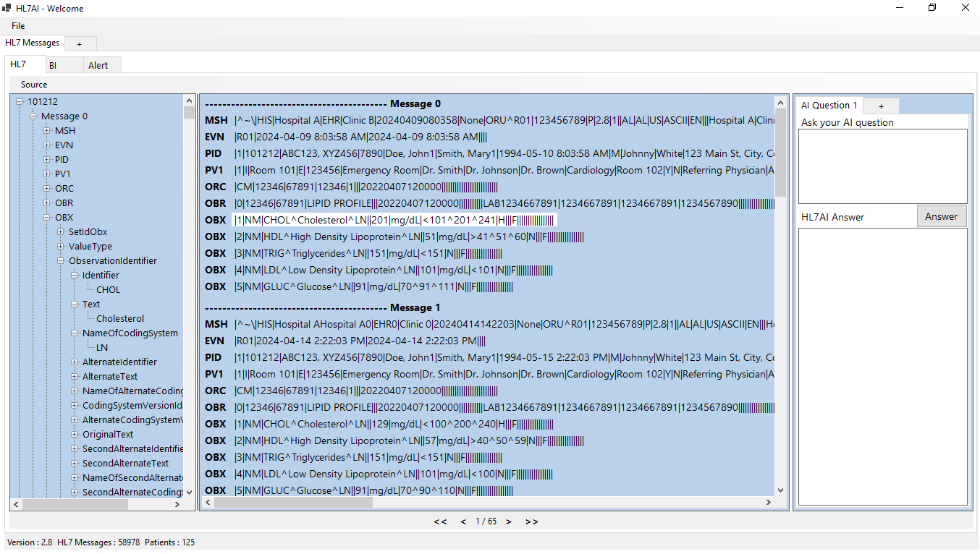This screenshot has height=554, width=980.
Task: Switch to the BI tab
Action: coord(53,65)
